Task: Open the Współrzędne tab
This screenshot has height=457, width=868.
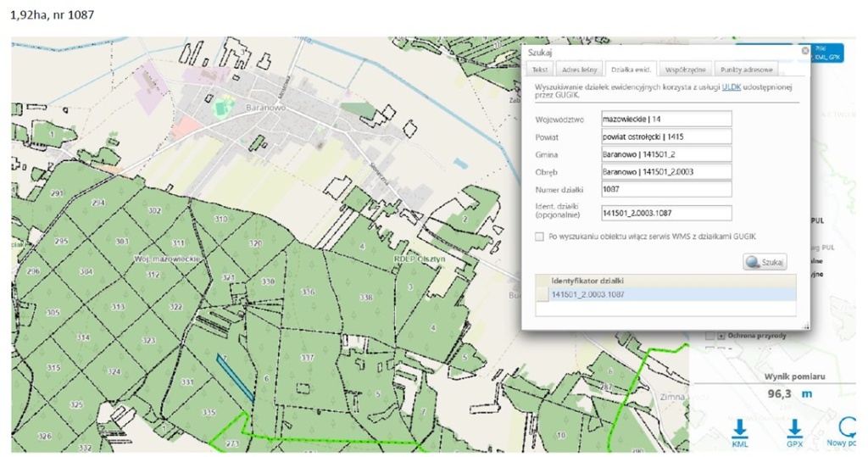Action: 686,70
